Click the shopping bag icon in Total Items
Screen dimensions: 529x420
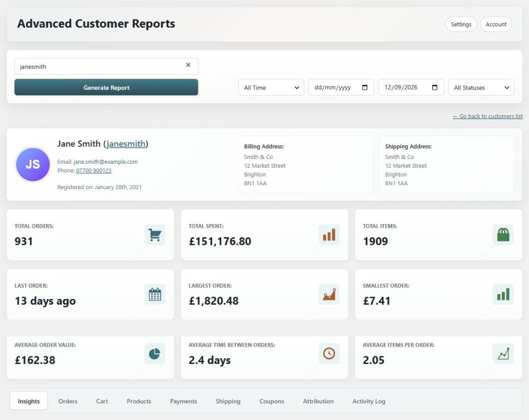(503, 235)
